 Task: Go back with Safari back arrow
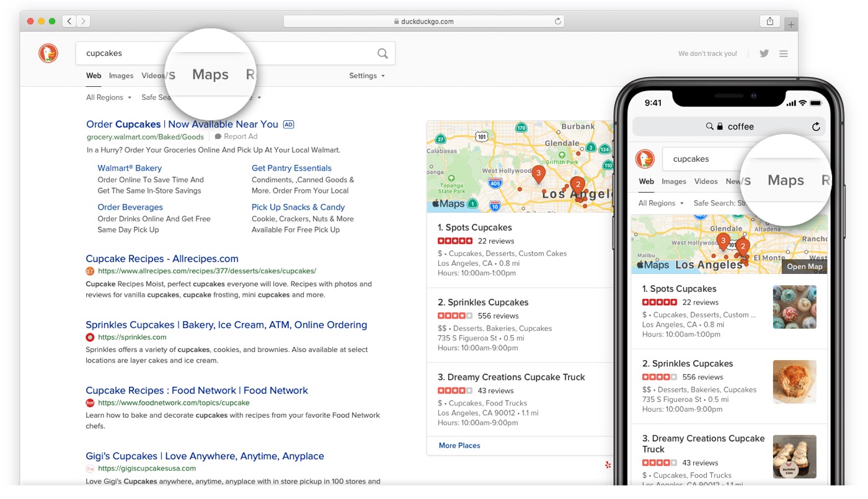click(x=69, y=21)
